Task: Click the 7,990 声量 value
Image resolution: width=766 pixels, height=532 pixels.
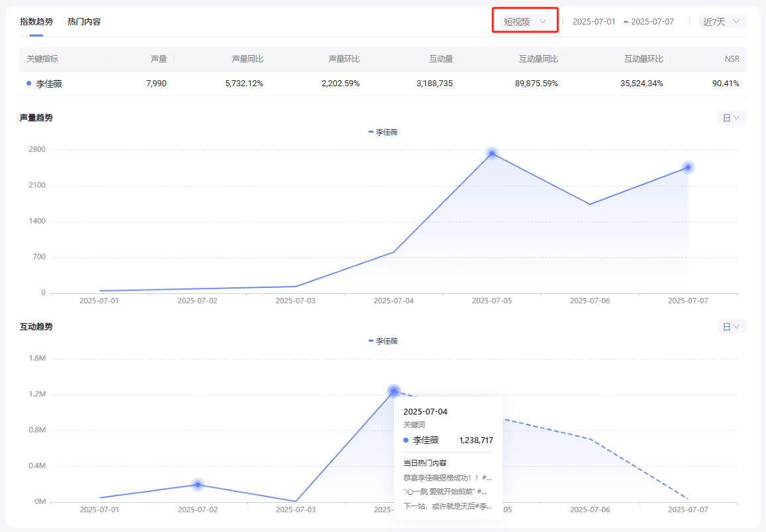Action: (x=157, y=84)
